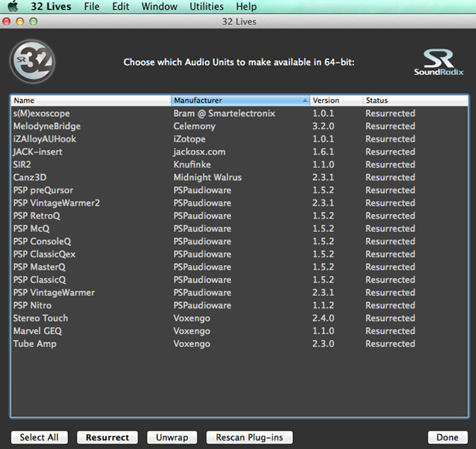This screenshot has height=449, width=476.
Task: Rescan plug-ins using the bottom button
Action: [250, 437]
